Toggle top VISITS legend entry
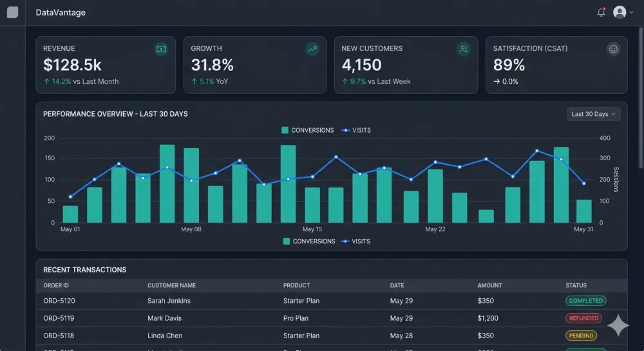The image size is (644, 351). point(356,130)
